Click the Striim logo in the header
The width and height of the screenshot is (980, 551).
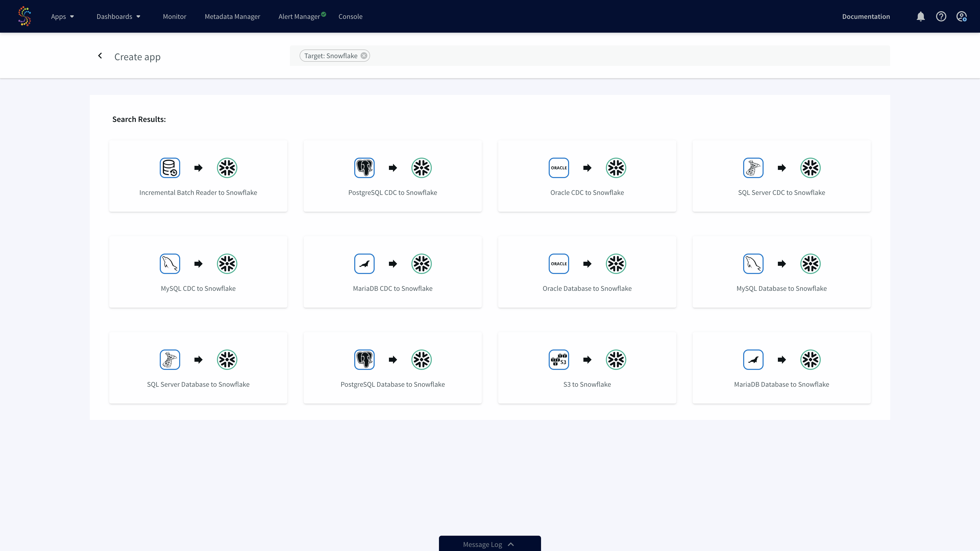(24, 16)
